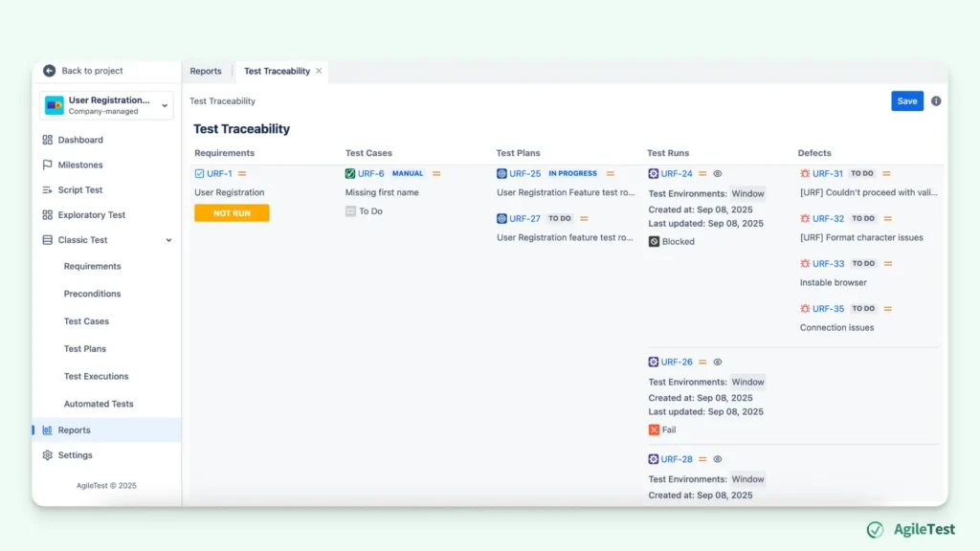Click the URF-33 bug icon
The width and height of the screenshot is (980, 551).
(805, 264)
